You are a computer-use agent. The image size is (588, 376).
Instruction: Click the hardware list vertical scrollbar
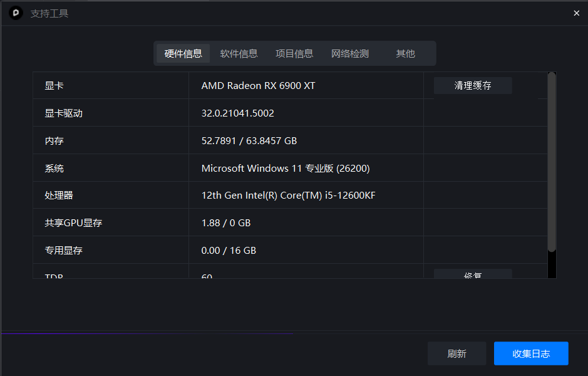click(552, 163)
